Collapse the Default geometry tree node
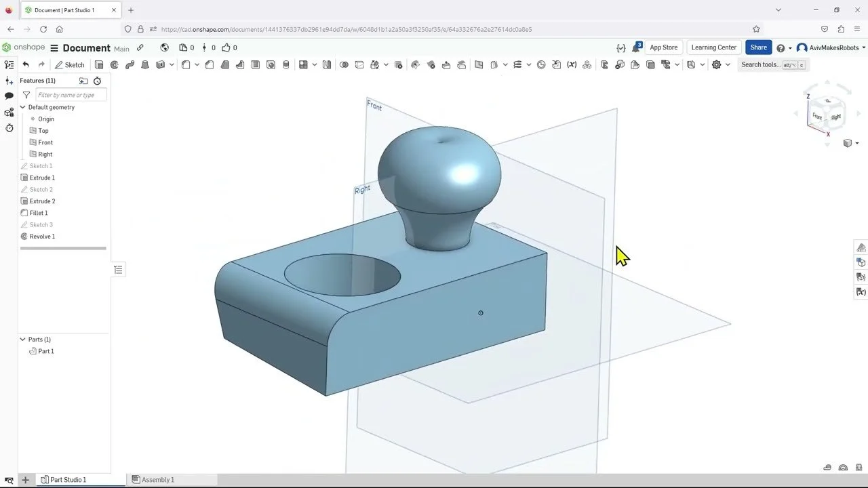The width and height of the screenshot is (868, 488). point(22,107)
